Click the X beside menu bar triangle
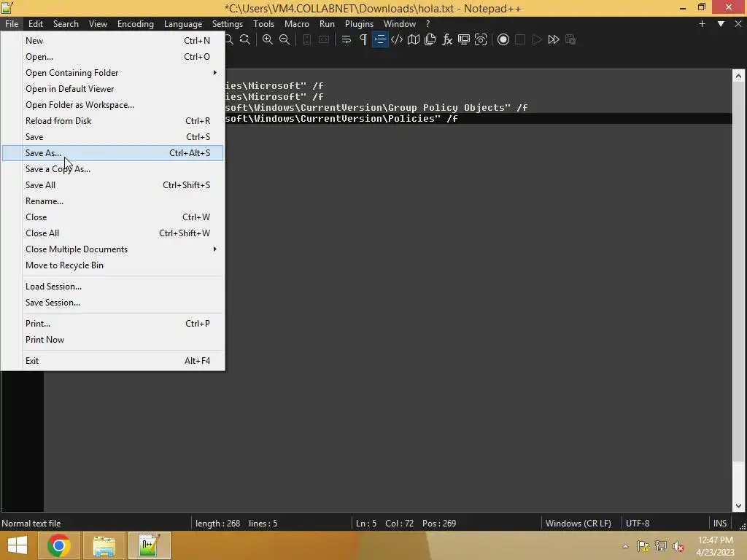 click(738, 24)
